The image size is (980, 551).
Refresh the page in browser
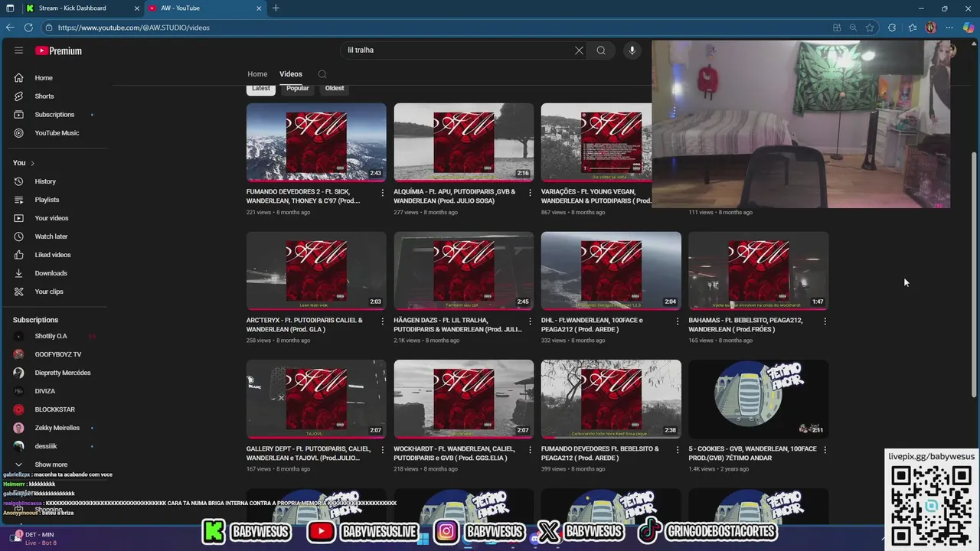click(x=28, y=28)
